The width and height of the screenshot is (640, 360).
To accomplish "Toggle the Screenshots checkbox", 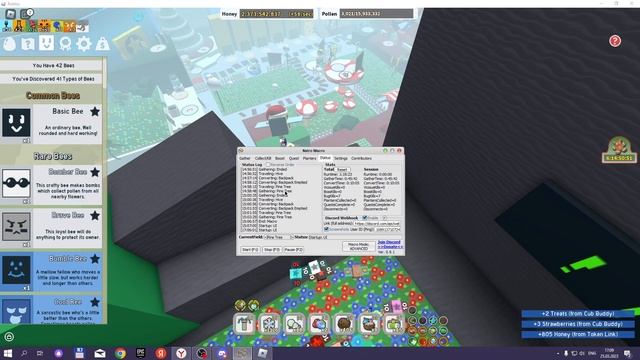I will pyautogui.click(x=326, y=229).
